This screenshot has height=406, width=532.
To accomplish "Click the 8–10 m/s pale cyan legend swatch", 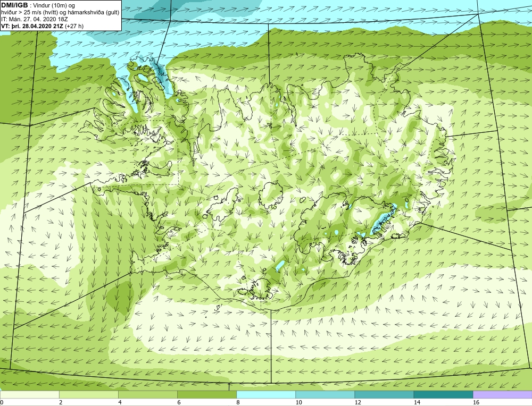I will click(265, 395).
